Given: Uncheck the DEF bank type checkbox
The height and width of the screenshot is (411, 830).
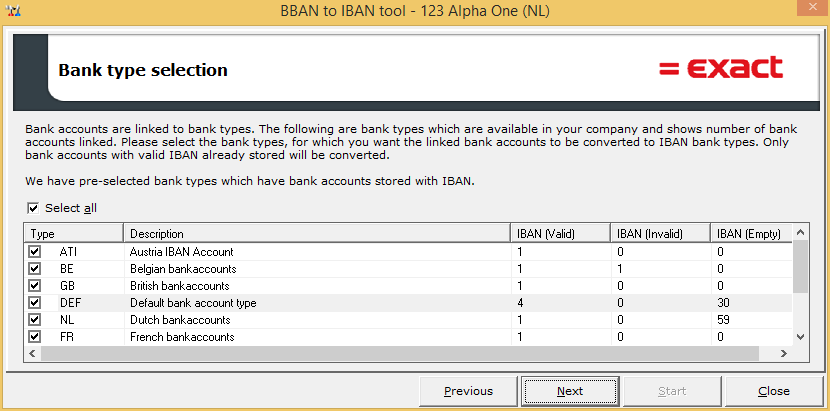Looking at the screenshot, I should coord(35,303).
